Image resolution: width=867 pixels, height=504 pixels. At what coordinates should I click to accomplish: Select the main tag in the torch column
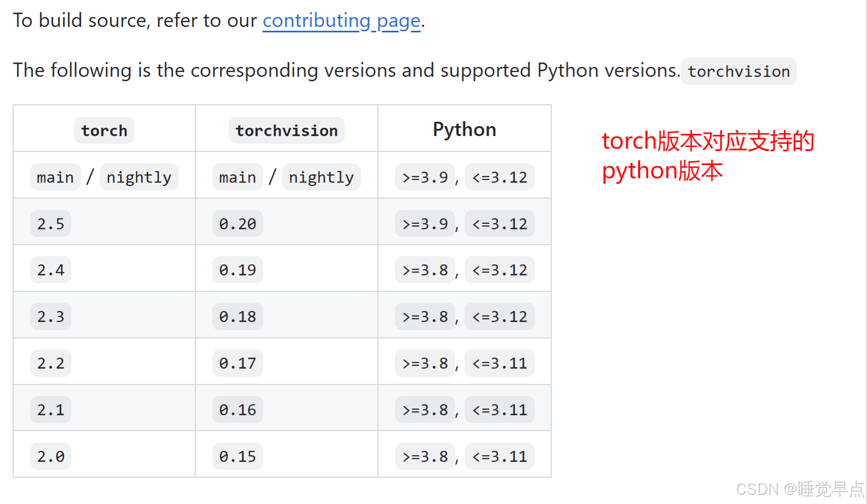(x=55, y=177)
